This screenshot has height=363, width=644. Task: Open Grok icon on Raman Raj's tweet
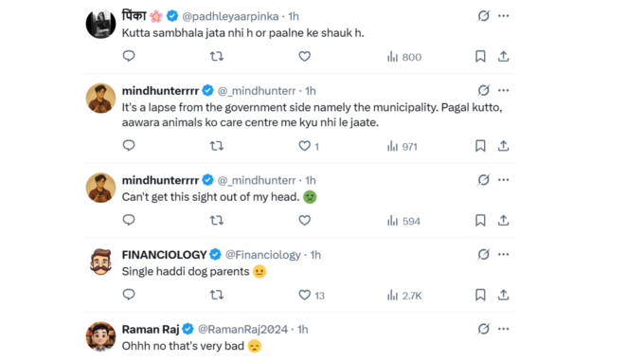click(483, 329)
